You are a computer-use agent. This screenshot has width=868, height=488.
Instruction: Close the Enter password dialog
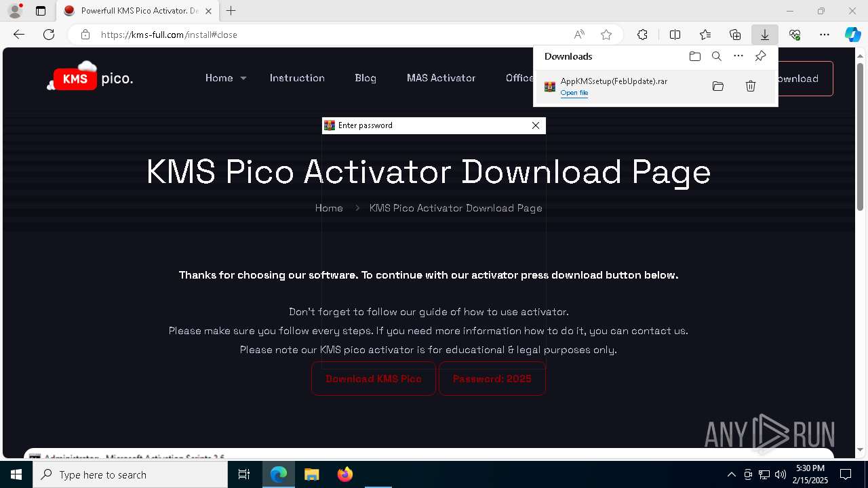[x=536, y=125]
